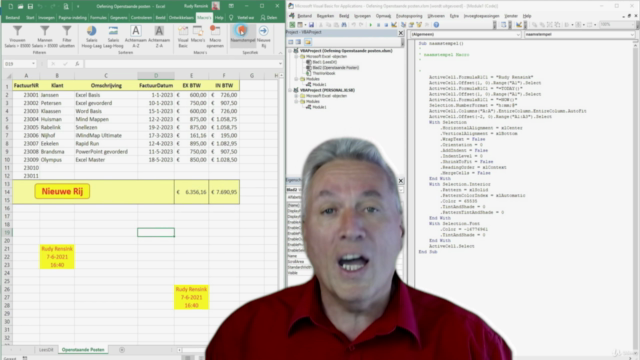
Task: Turn off filters with Filter uitzetten
Action: pos(67,36)
